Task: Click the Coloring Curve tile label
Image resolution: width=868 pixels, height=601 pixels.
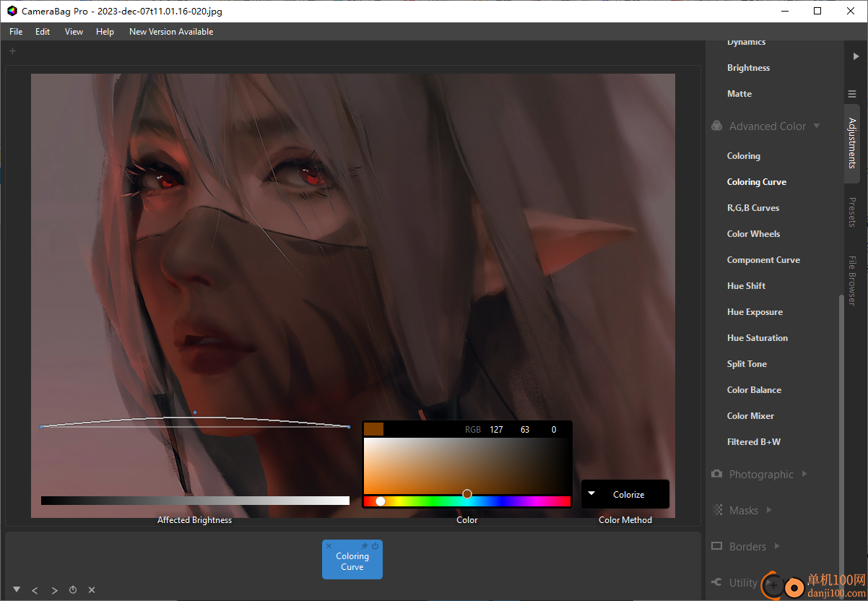Action: 352,561
